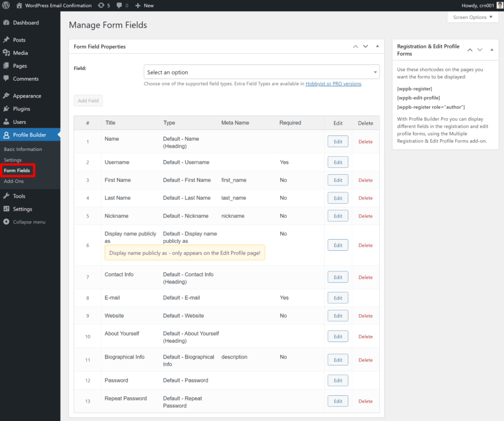Select the Appearance brush icon
504x421 pixels.
[x=6, y=96]
